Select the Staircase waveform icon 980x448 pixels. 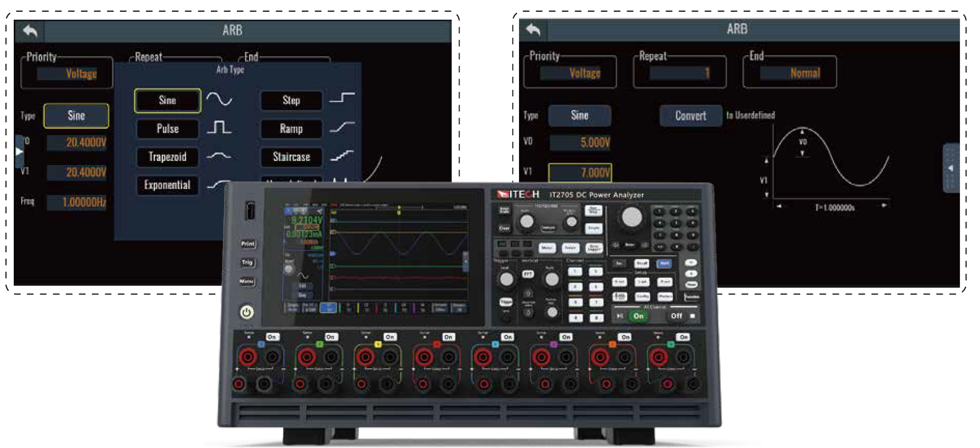coord(342,156)
